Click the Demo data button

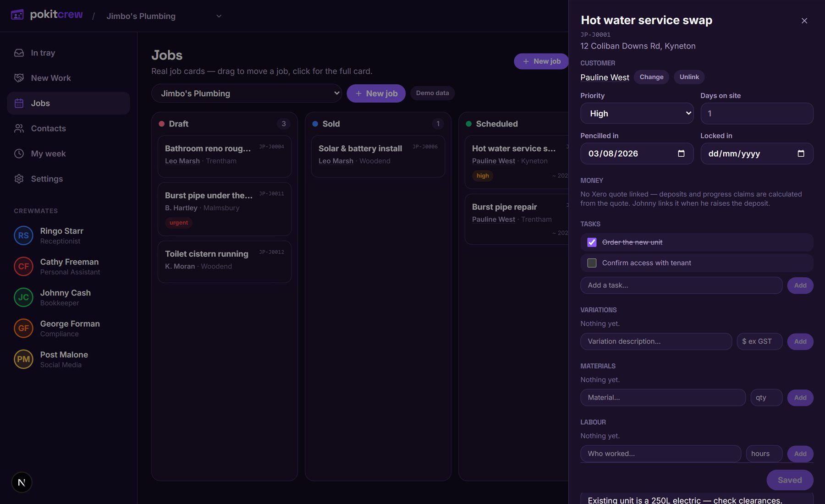[x=432, y=93]
